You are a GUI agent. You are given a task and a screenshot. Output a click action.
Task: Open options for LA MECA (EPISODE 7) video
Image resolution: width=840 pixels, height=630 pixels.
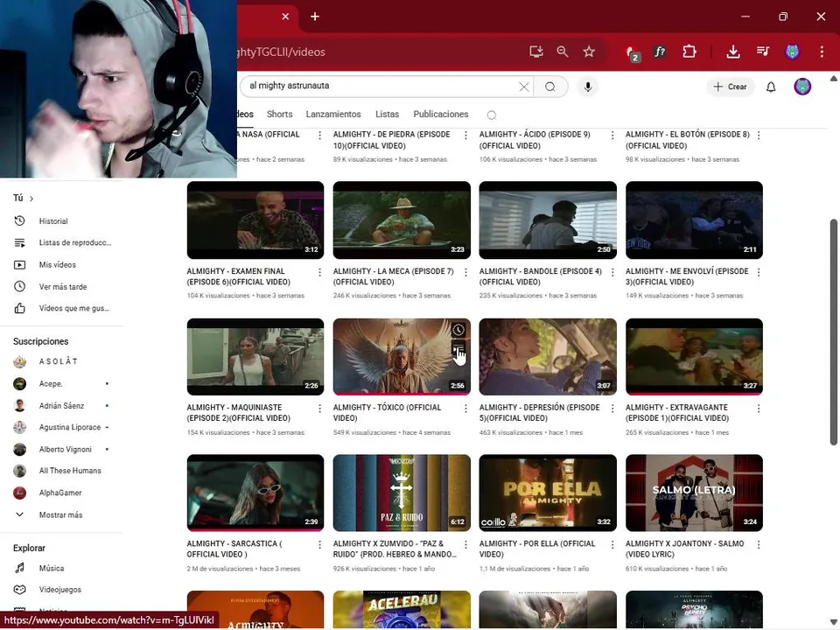coord(465,272)
